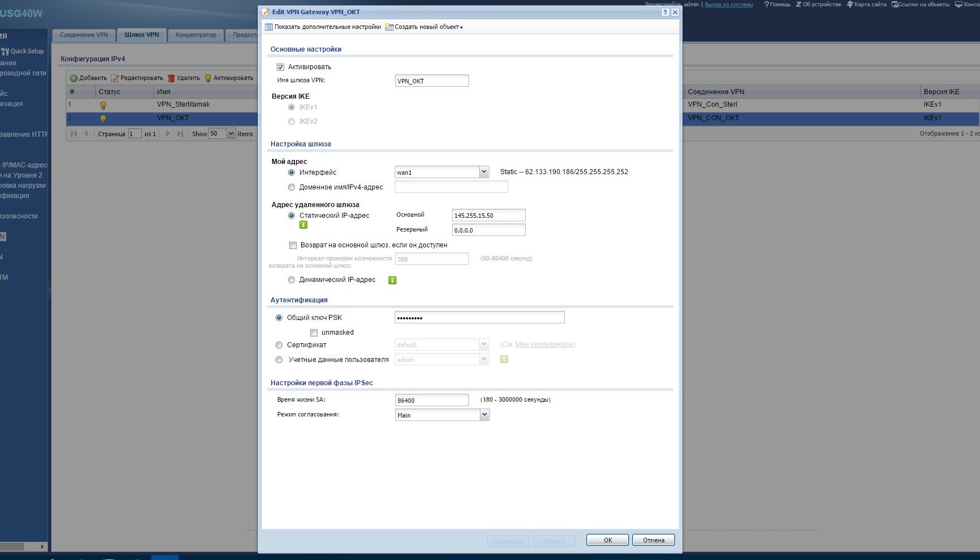Image resolution: width=980 pixels, height=560 pixels.
Task: Click status lightbulb of VPN_Sterlitamak row
Action: pyautogui.click(x=103, y=105)
